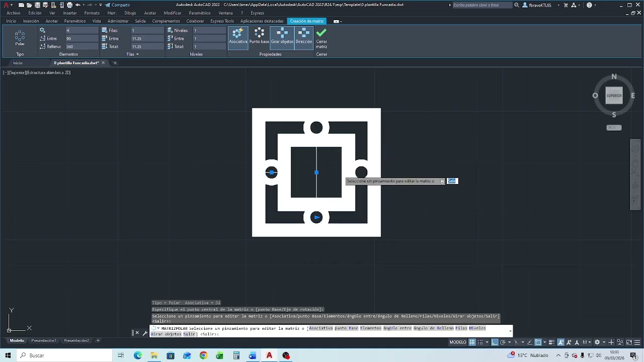644x362 pixels.
Task: Toggle snap mode in the status bar
Action: point(479,342)
